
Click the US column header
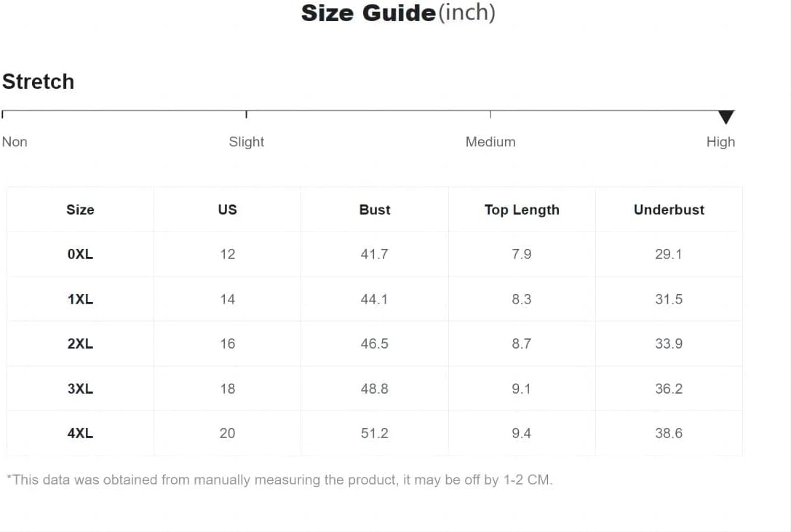pos(228,210)
